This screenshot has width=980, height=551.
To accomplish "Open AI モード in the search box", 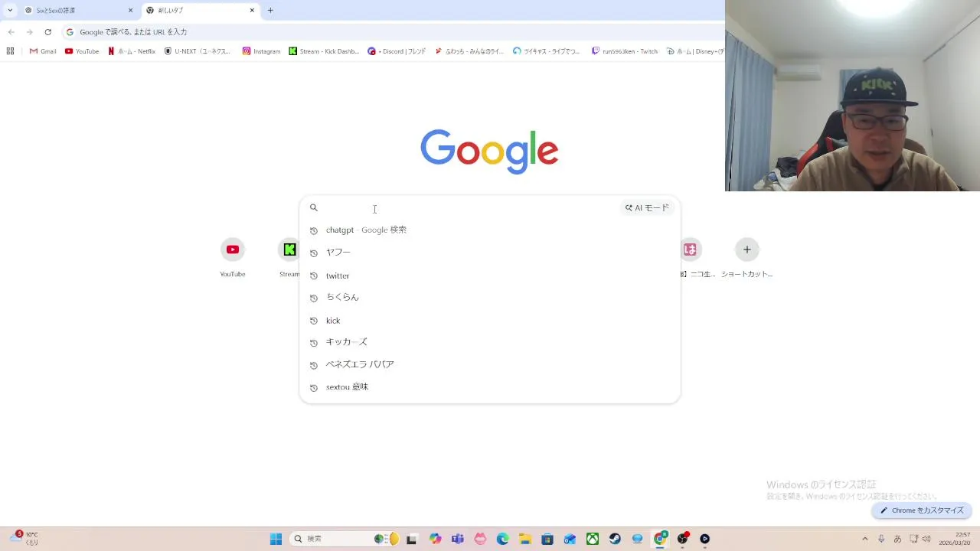I will 647,207.
